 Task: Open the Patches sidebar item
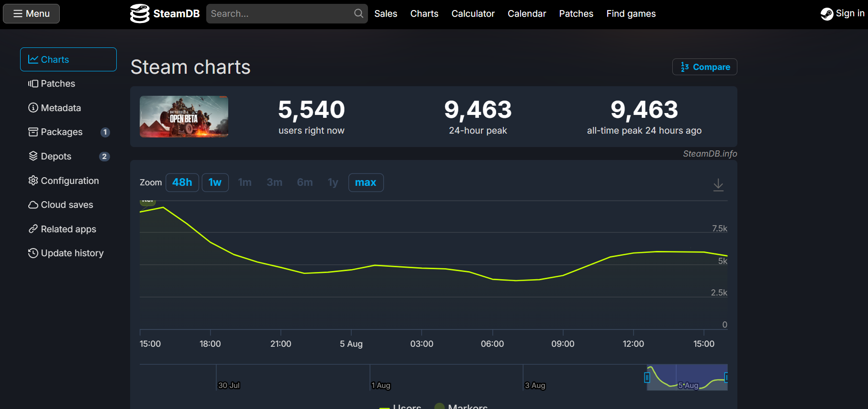coord(68,83)
